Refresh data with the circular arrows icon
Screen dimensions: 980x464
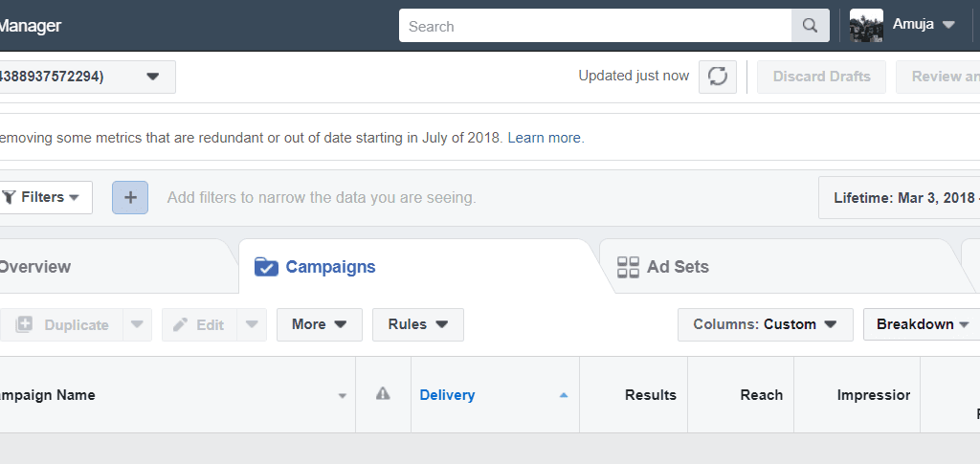[x=718, y=77]
